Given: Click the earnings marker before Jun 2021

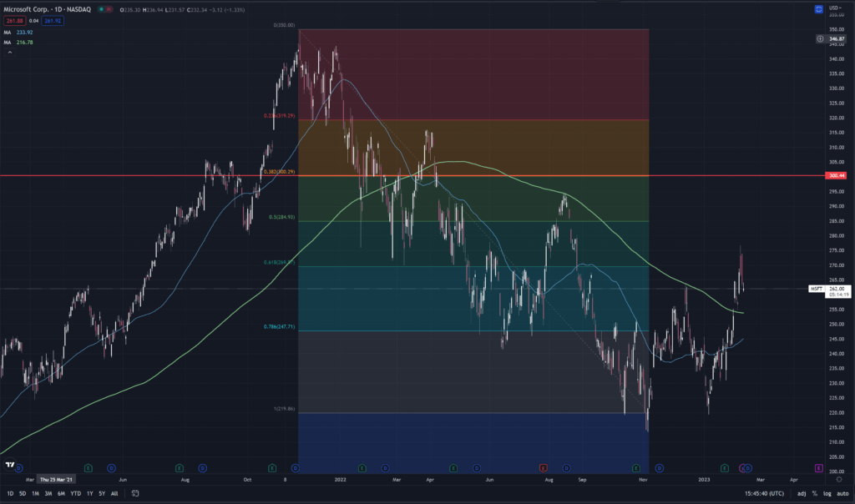Looking at the screenshot, I should click(x=89, y=468).
